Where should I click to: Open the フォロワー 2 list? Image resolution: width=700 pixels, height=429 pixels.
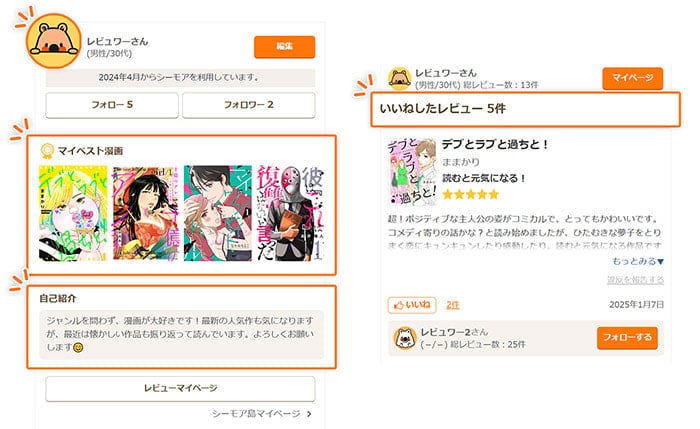click(x=249, y=105)
